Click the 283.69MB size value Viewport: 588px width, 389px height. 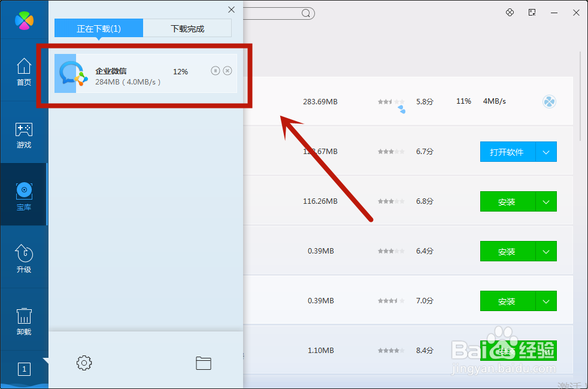[x=320, y=101]
